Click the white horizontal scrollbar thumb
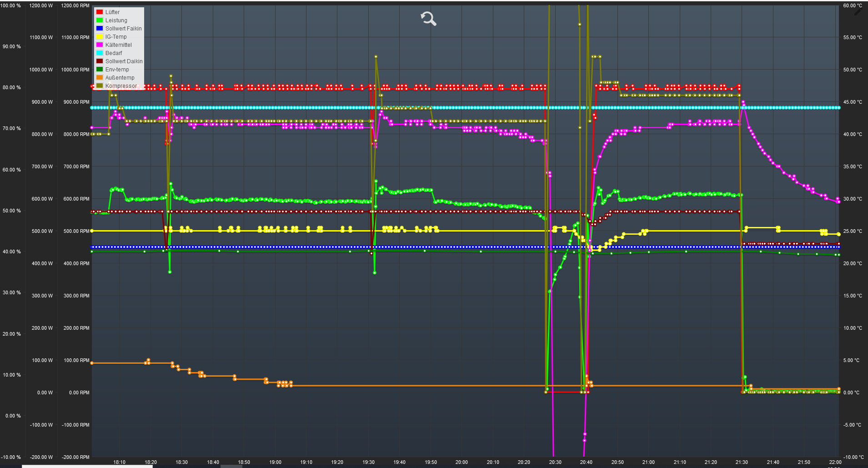This screenshot has height=468, width=868. [87, 466]
